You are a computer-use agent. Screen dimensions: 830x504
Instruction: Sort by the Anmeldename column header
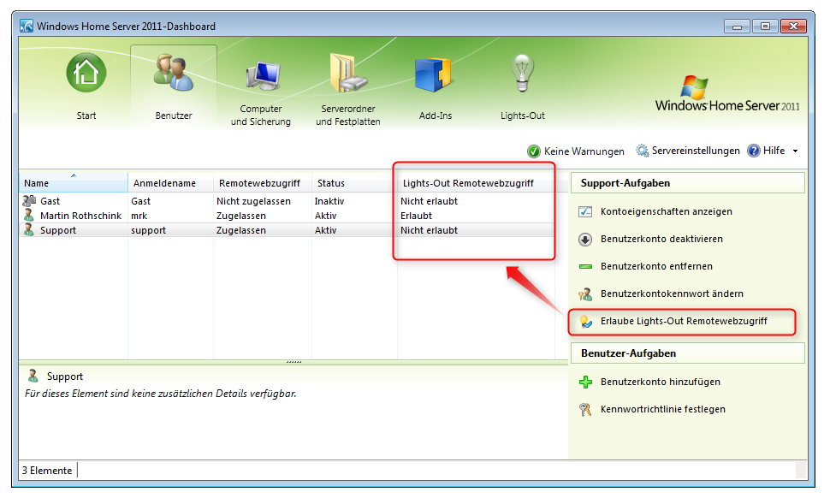pyautogui.click(x=170, y=183)
